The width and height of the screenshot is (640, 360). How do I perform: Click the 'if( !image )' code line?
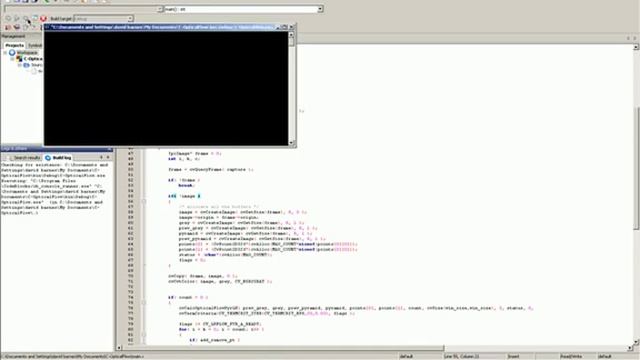tap(184, 196)
